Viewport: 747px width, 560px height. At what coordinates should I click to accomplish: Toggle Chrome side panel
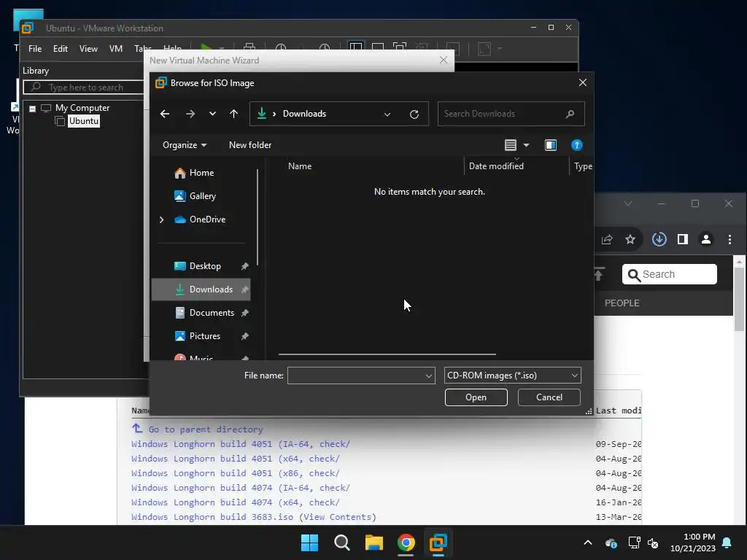682,239
